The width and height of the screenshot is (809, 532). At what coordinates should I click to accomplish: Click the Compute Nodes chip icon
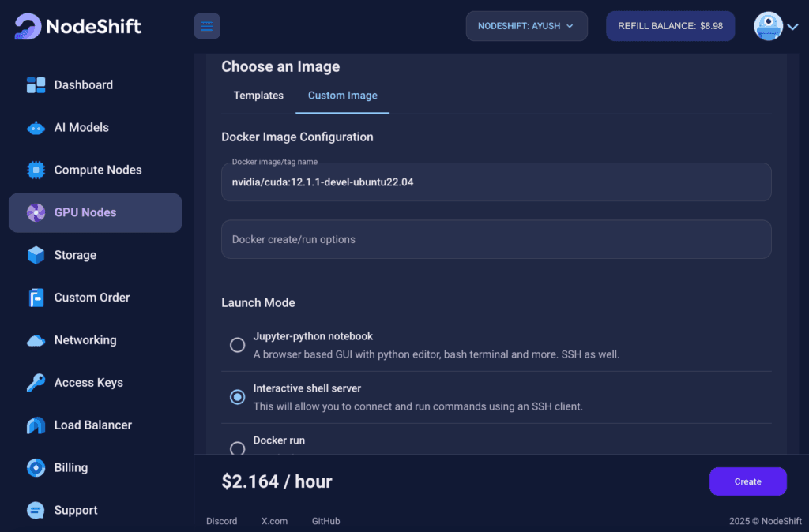[36, 170]
